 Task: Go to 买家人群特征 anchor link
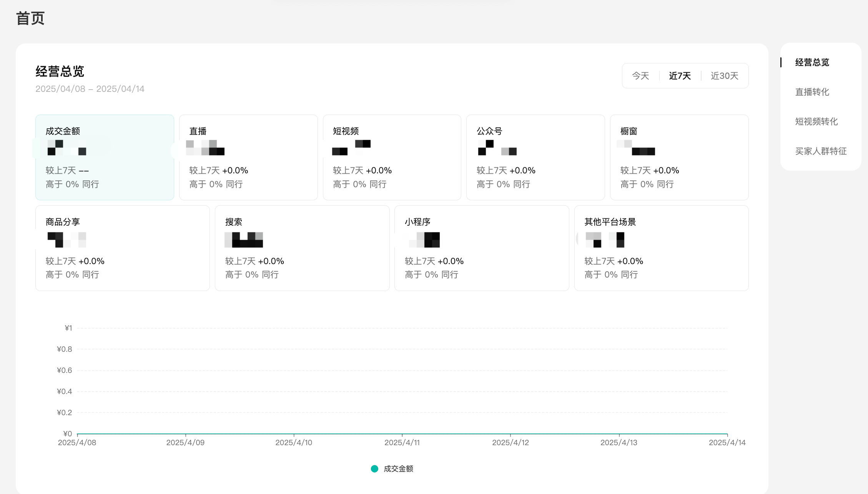(821, 151)
